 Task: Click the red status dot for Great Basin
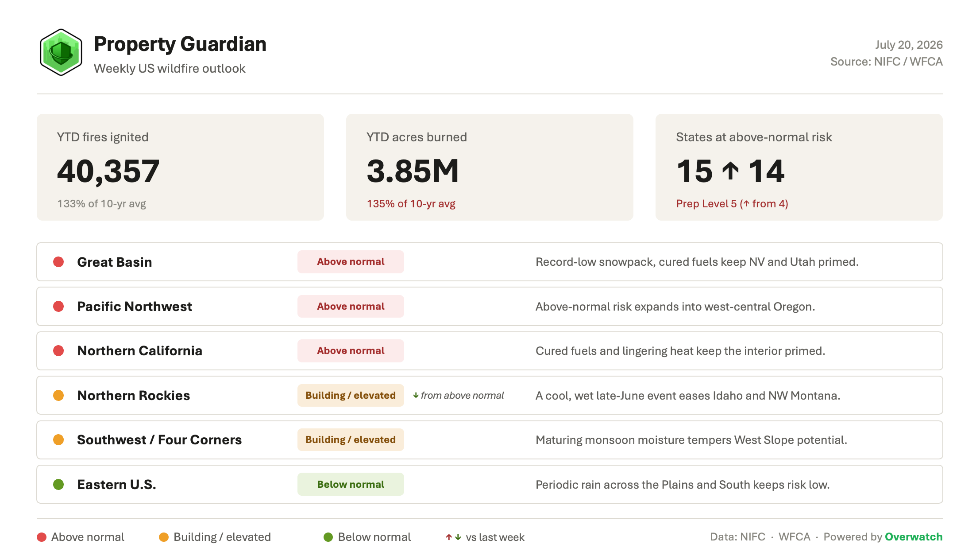[x=58, y=262]
